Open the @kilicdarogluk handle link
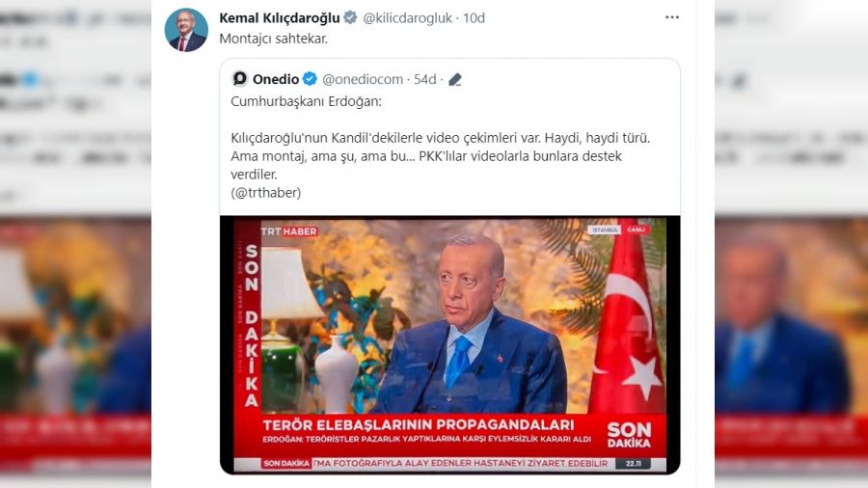This screenshot has width=868, height=488. (407, 17)
